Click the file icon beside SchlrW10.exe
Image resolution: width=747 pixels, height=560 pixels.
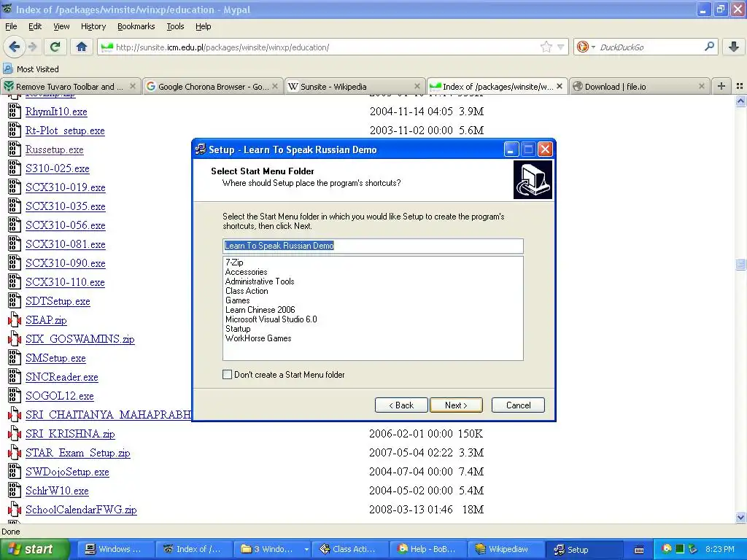[x=15, y=491]
